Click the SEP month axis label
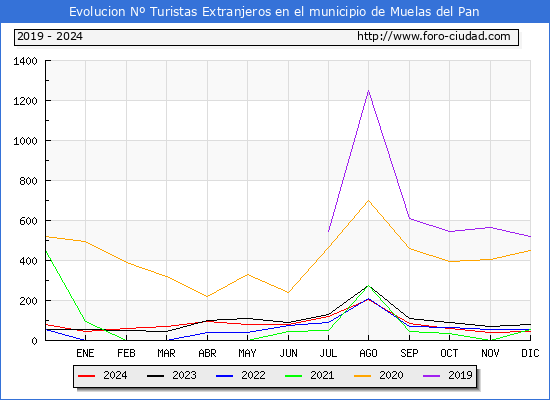Image resolution: width=550 pixels, height=400 pixels. (x=409, y=353)
